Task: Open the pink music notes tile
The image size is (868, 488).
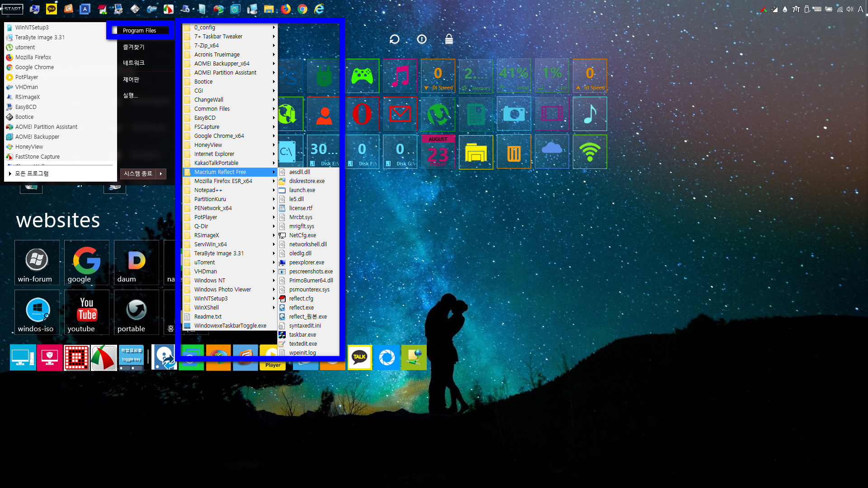Action: [x=400, y=76]
